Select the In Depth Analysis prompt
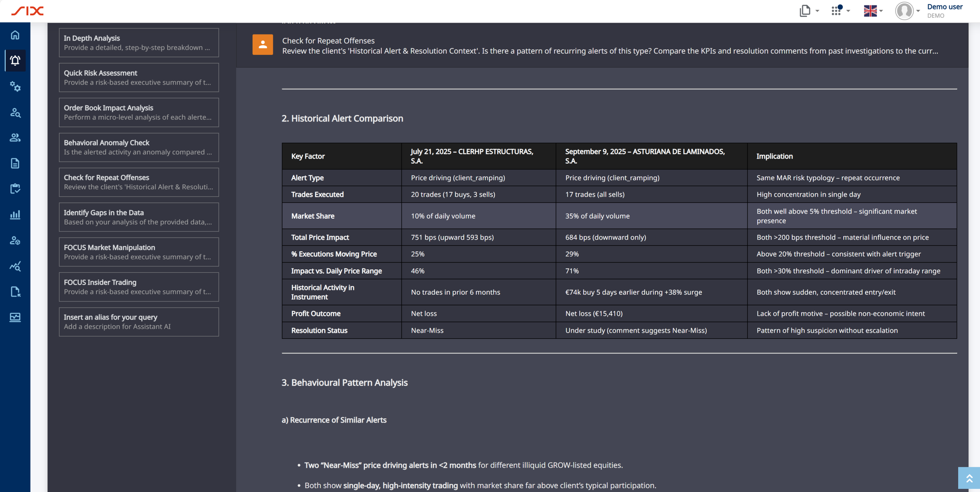 coord(139,43)
